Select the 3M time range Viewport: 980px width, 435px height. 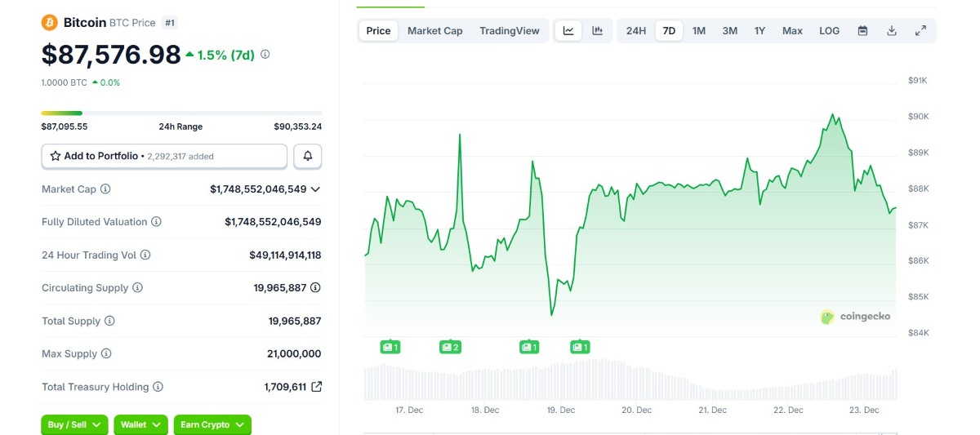coord(729,31)
